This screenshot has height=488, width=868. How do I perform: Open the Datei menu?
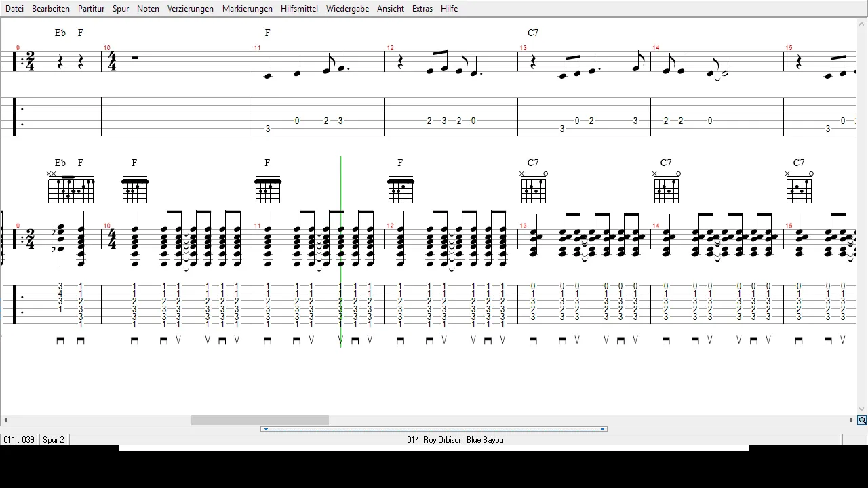(x=14, y=9)
